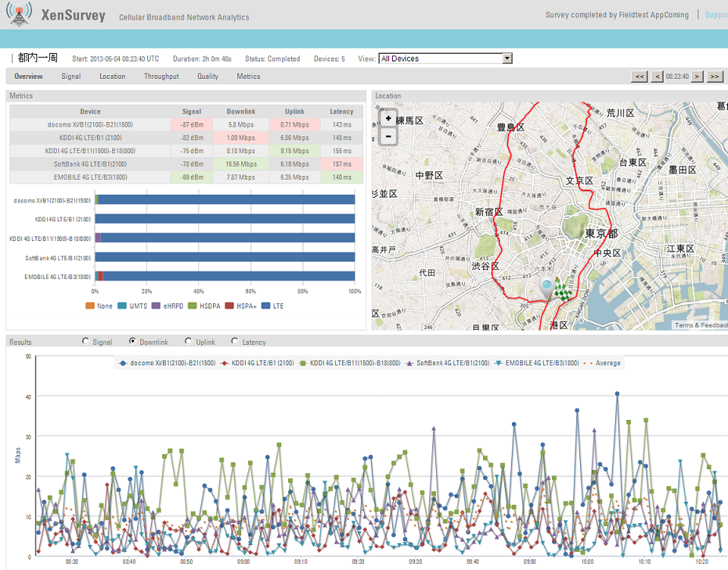The image size is (728, 570).
Task: Zoom out on the map
Action: point(388,136)
